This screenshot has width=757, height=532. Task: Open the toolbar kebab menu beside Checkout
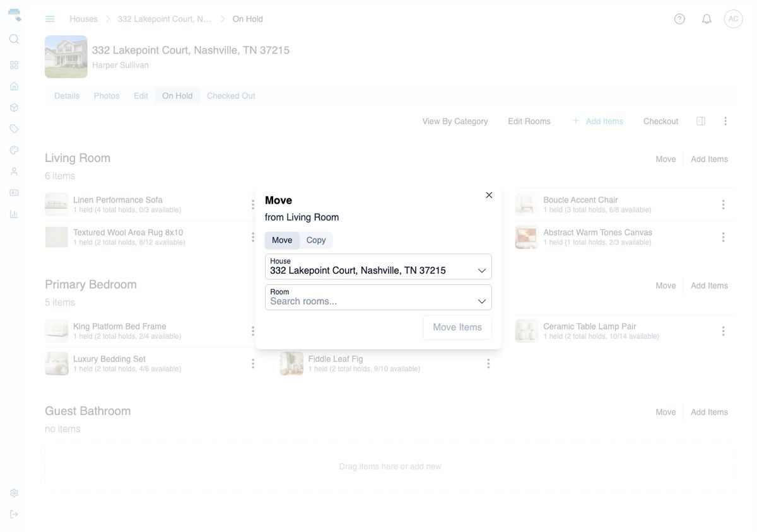(725, 121)
